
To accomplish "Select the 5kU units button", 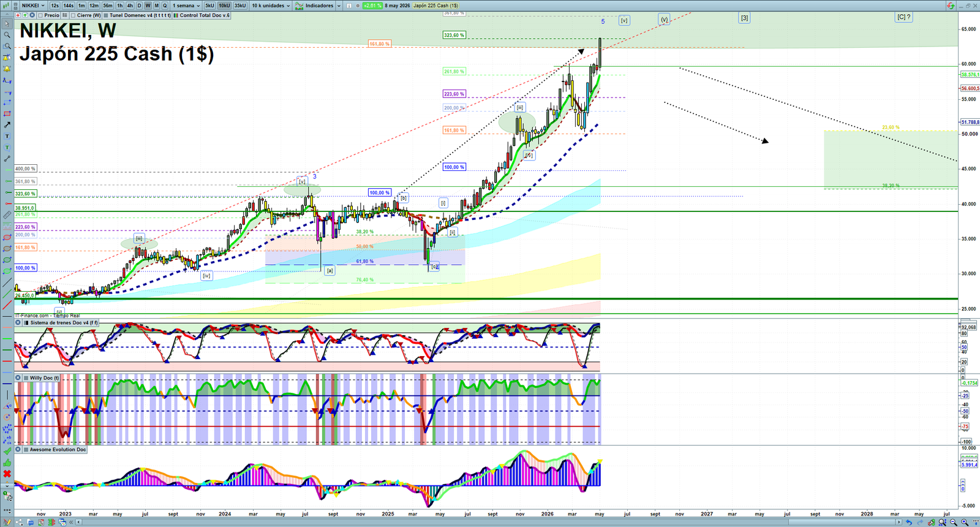I will pos(209,6).
